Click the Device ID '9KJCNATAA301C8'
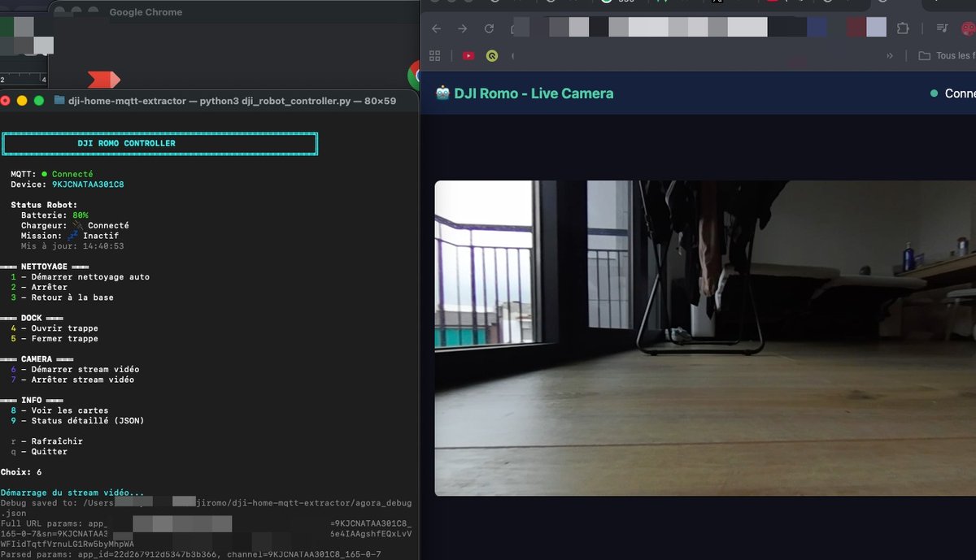 point(88,184)
